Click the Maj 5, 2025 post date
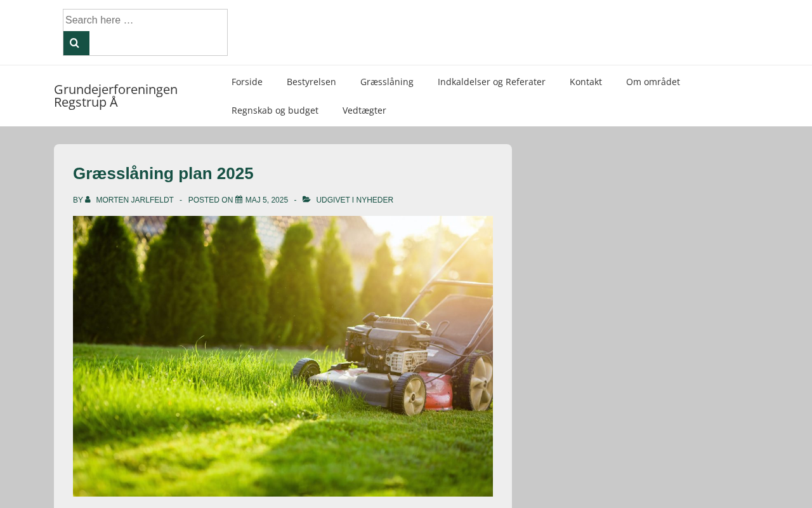Viewport: 812px width, 508px height. coord(266,200)
